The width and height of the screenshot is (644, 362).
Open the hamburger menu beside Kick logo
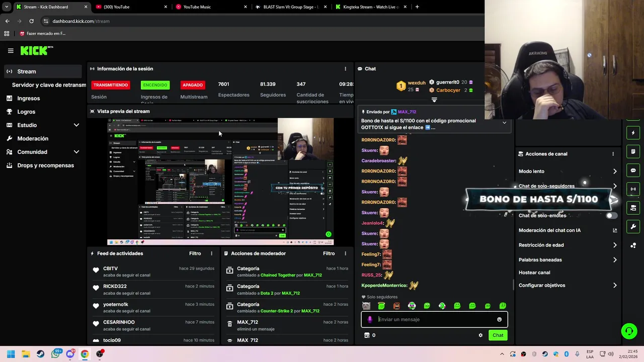pos(11,50)
